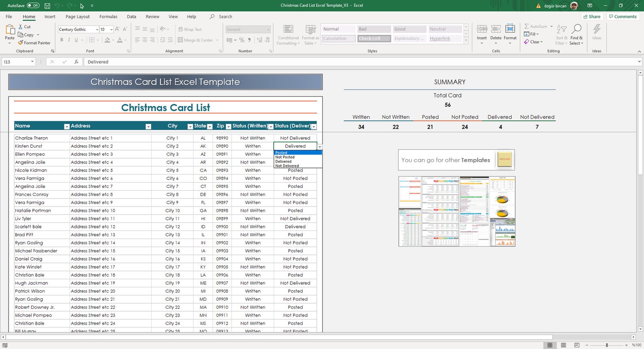Switch to the Page Layout tab
This screenshot has width=644, height=349.
[77, 17]
